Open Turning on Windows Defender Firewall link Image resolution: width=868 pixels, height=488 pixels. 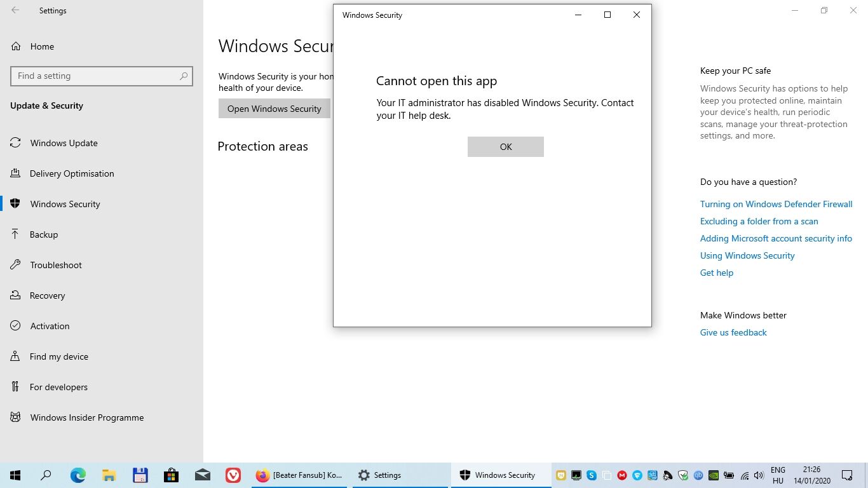[x=776, y=204]
